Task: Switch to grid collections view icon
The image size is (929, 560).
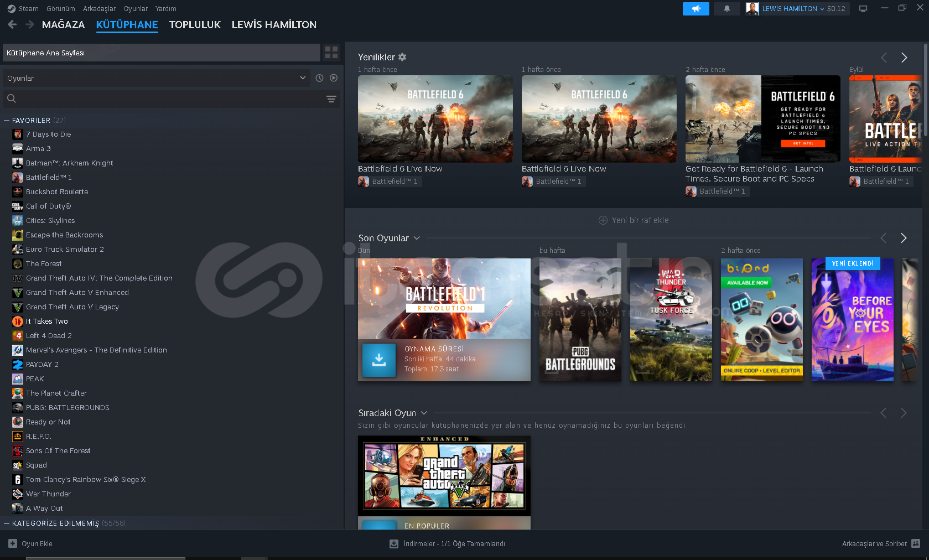Action: tap(331, 53)
